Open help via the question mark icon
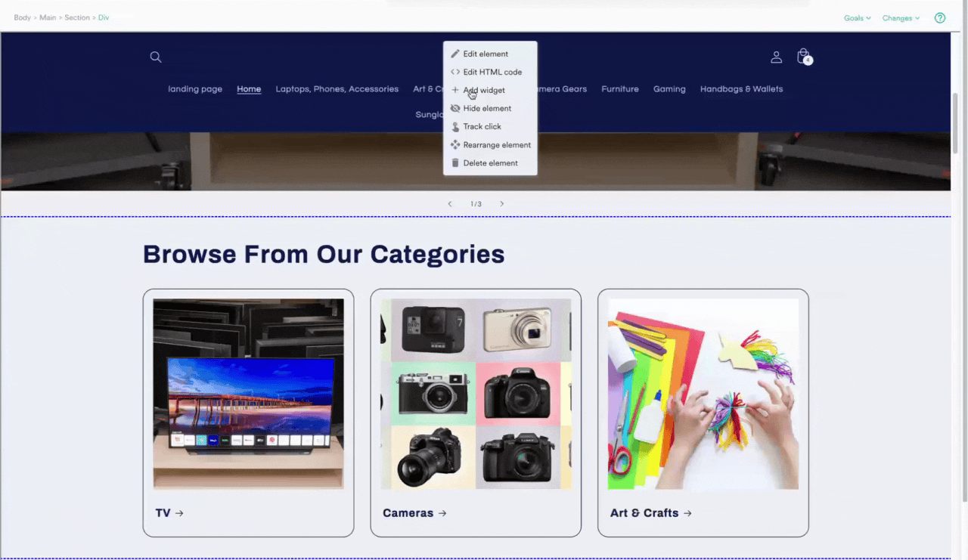 pos(939,17)
